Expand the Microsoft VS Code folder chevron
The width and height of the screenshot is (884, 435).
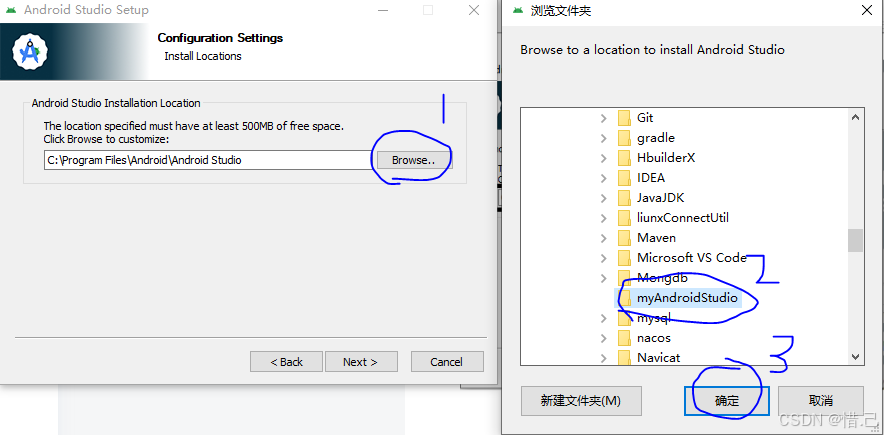click(x=604, y=258)
